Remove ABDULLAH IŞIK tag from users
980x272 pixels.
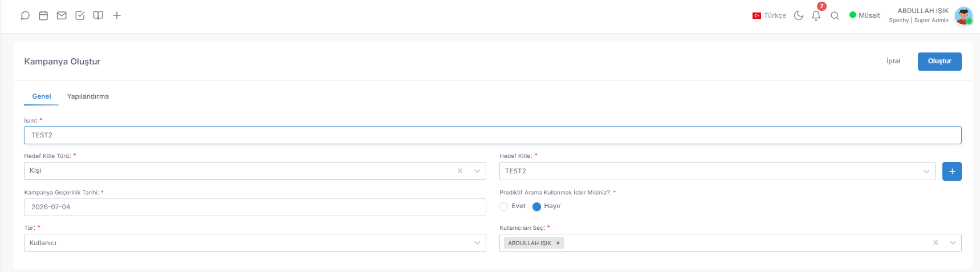pos(558,243)
